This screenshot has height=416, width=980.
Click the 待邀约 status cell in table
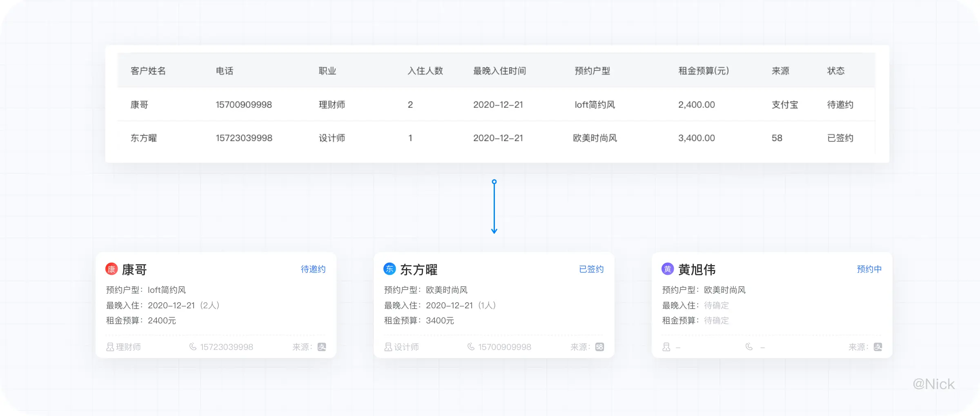840,105
